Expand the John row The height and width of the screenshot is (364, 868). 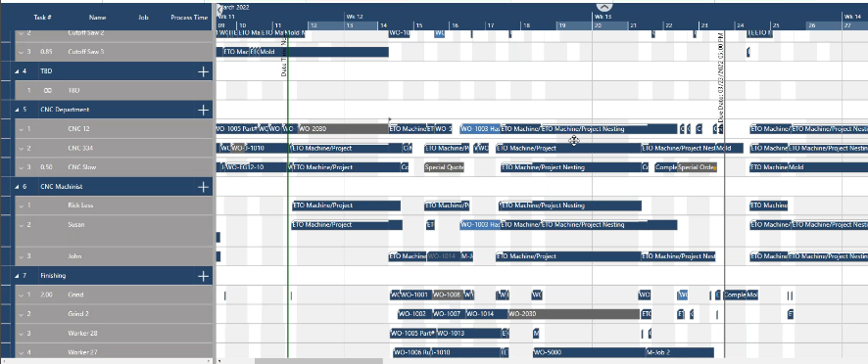point(21,256)
